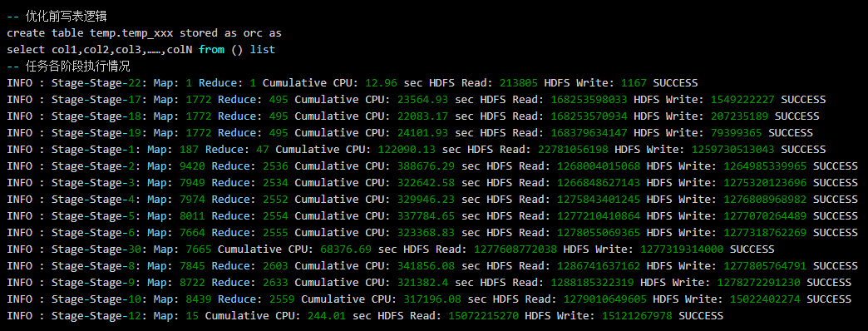This screenshot has width=868, height=331.
Task: Click "Stage-Stage-17" label
Action: [x=97, y=100]
